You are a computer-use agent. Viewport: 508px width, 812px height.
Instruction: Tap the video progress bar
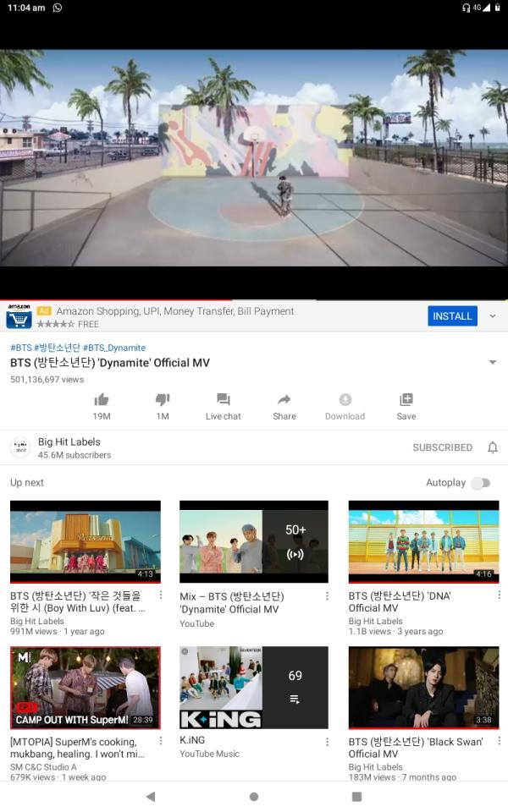(x=254, y=299)
